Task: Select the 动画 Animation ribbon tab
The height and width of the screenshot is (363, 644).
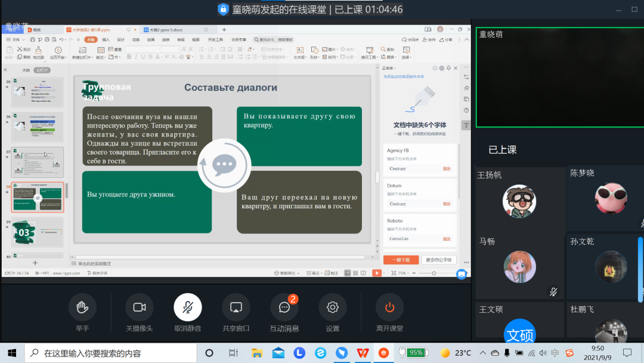Action: coord(151,40)
